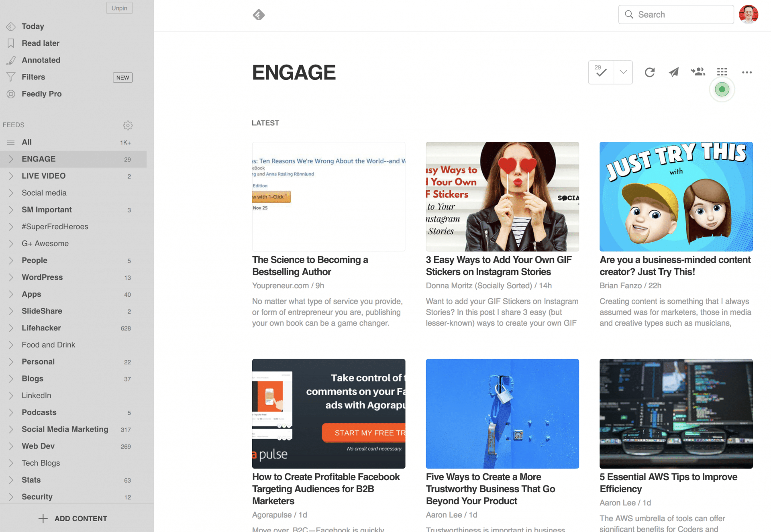The image size is (771, 532).
Task: Open article Five Ways to Create Trustworthy Business
Action: [490, 489]
